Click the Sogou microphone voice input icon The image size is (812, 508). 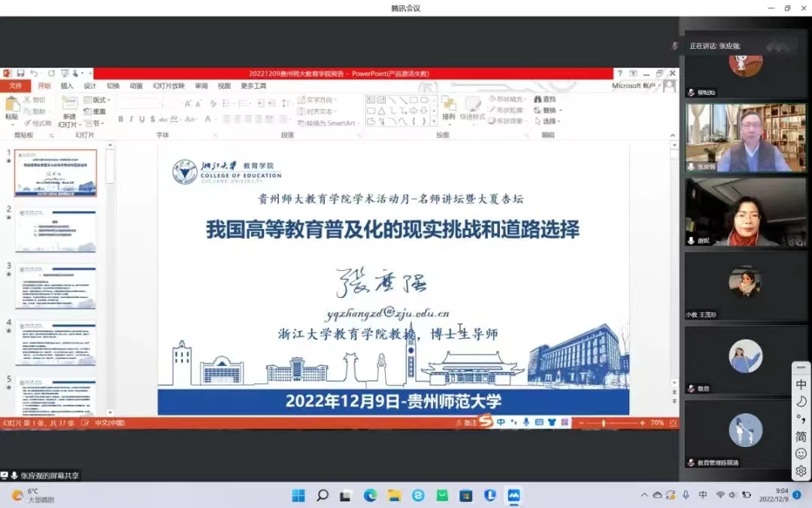tap(526, 422)
